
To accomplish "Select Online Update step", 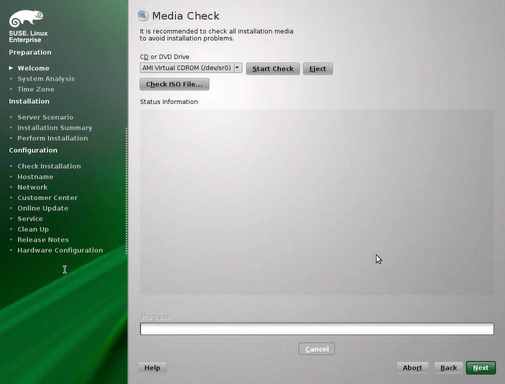I will tap(43, 208).
